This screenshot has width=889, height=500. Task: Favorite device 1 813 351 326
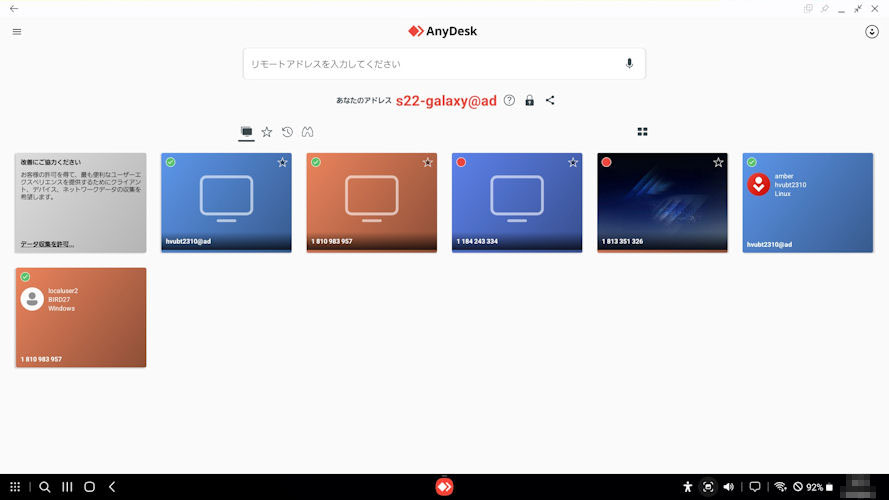718,163
